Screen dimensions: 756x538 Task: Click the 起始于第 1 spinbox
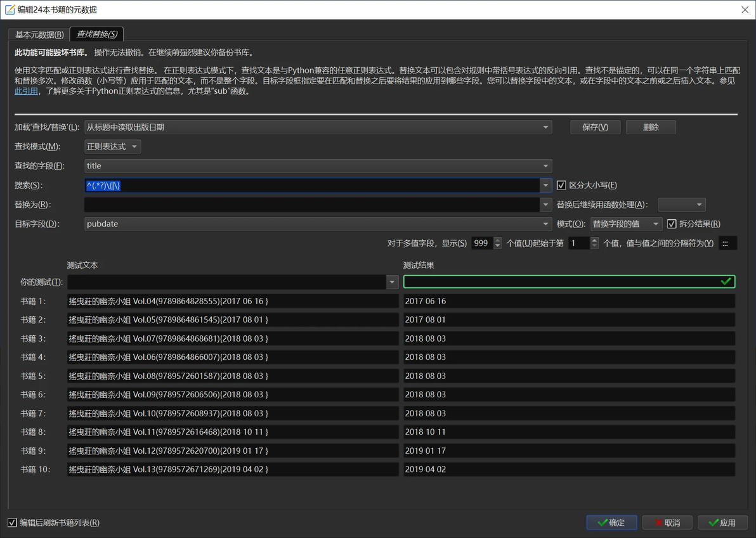point(583,243)
